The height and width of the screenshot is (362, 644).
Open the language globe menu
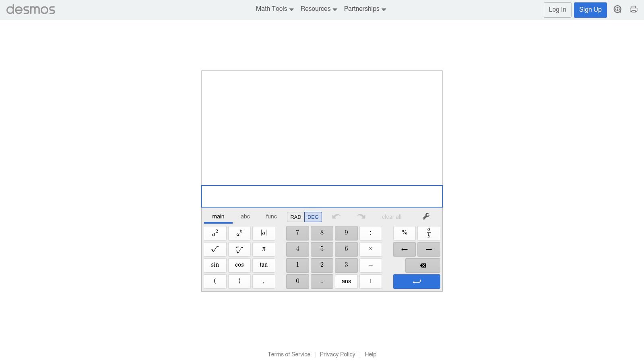[x=617, y=9]
